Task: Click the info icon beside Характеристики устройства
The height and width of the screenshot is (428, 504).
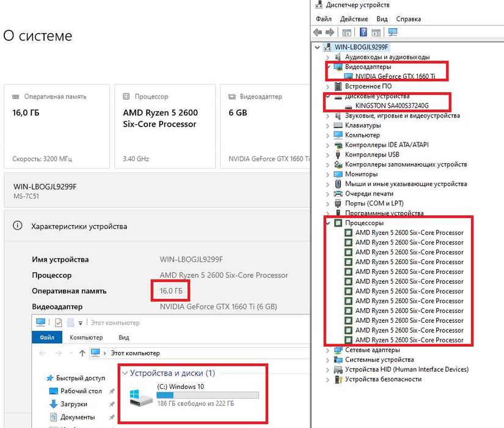Action: (17, 226)
